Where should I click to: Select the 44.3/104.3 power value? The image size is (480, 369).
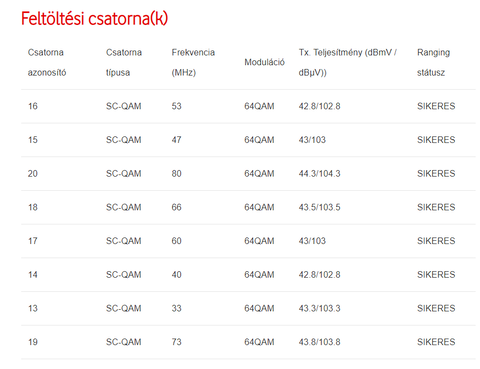(x=319, y=174)
